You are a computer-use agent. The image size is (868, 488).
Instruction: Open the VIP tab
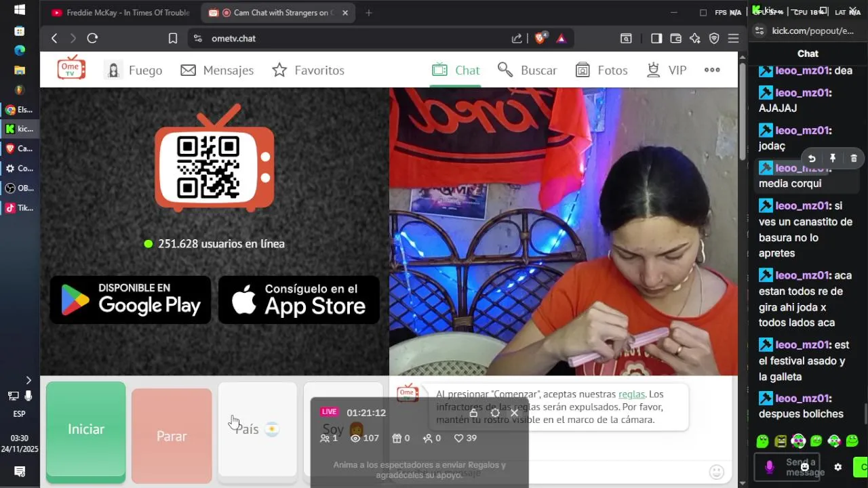pos(667,70)
